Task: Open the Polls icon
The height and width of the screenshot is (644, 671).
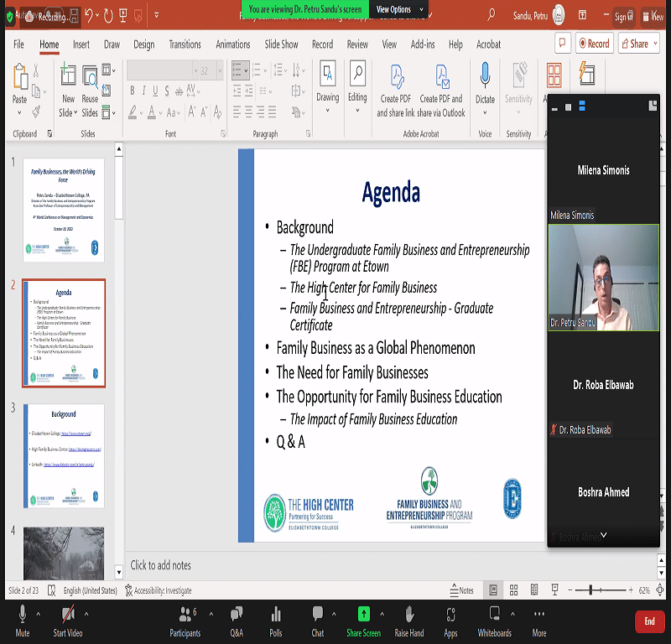Action: click(276, 618)
